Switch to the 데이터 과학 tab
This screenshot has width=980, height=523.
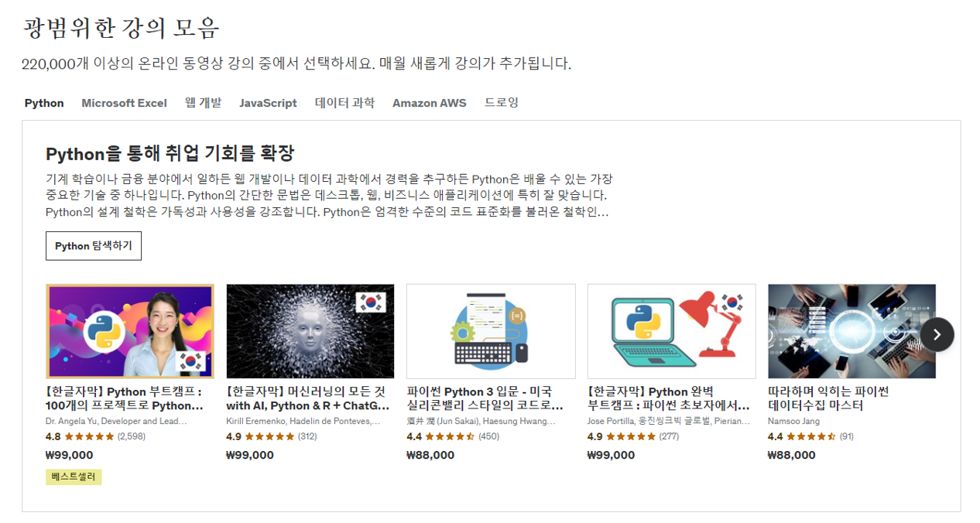pyautogui.click(x=344, y=102)
